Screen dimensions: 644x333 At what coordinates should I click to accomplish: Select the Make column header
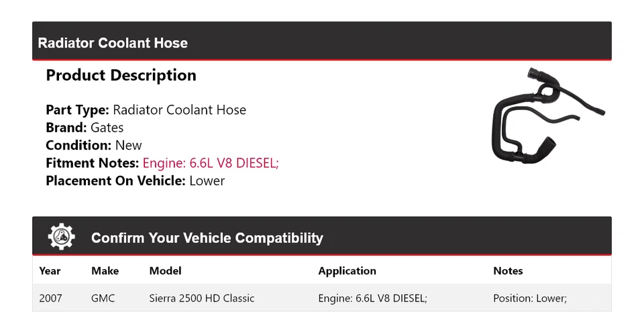[105, 271]
